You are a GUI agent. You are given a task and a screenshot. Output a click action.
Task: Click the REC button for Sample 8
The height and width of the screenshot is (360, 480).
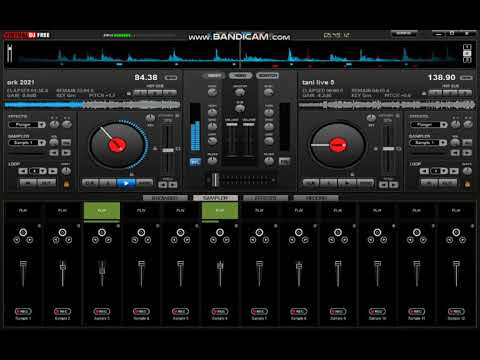[x=298, y=311]
